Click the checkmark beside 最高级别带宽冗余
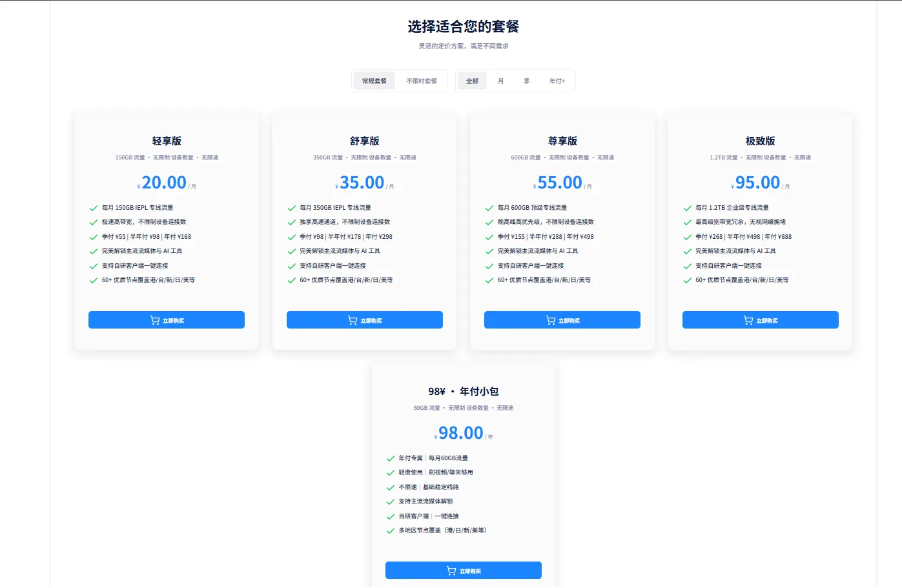 (x=688, y=222)
